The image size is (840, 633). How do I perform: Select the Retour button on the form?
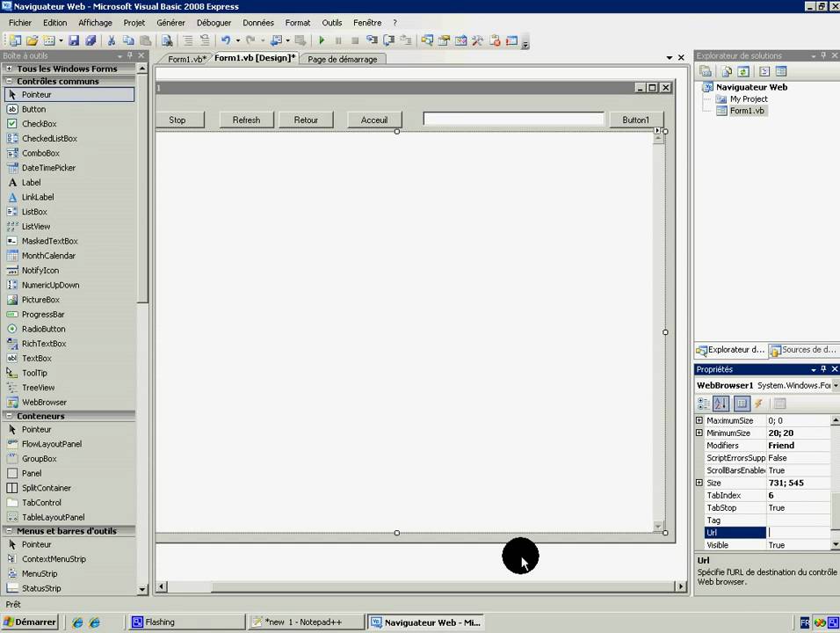coord(306,120)
